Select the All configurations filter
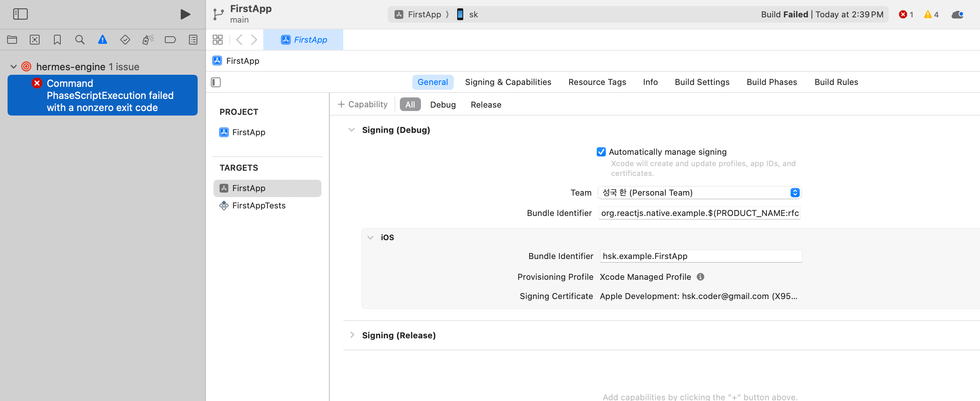Screen dimensions: 980x401 pos(410,104)
